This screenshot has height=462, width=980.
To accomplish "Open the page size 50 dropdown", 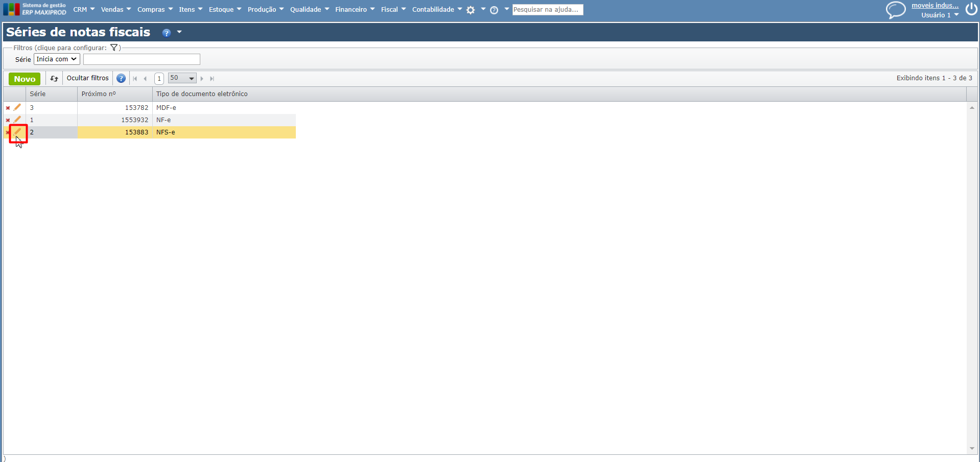I will click(x=182, y=78).
